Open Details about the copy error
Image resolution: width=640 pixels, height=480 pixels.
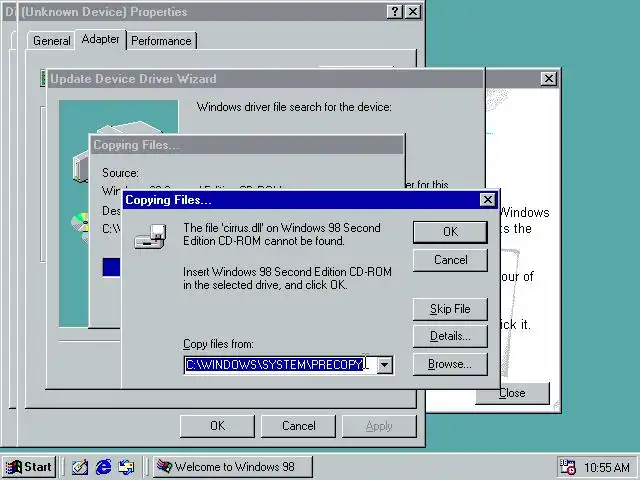point(450,336)
